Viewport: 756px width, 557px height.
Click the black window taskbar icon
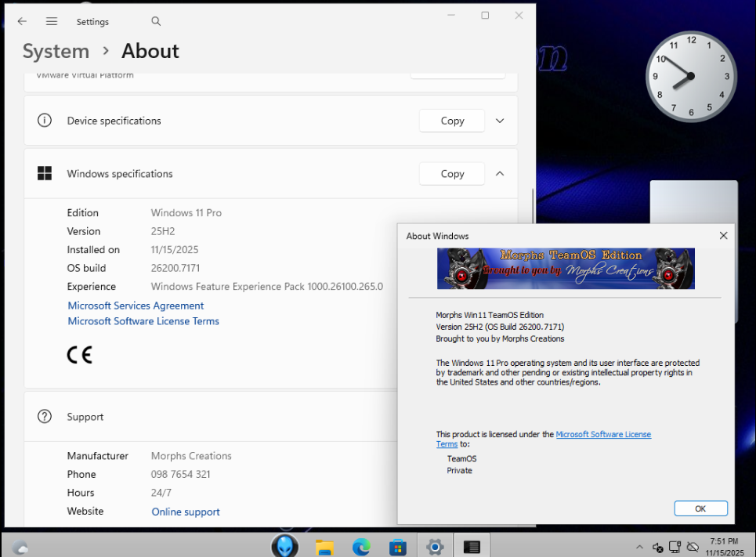tap(472, 547)
